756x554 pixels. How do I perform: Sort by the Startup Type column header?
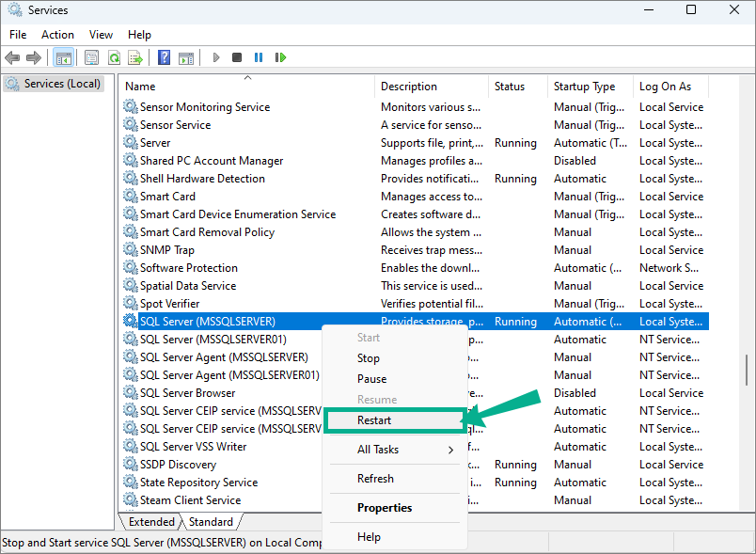[x=591, y=87]
